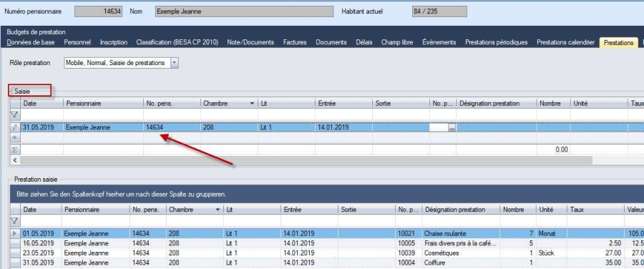The height and width of the screenshot is (269, 644).
Task: Click Désignation prestation header in Saisie grid
Action: (497, 104)
